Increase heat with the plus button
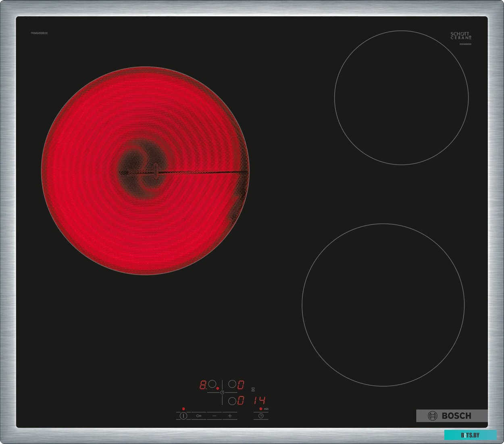The image size is (504, 444). point(230,416)
